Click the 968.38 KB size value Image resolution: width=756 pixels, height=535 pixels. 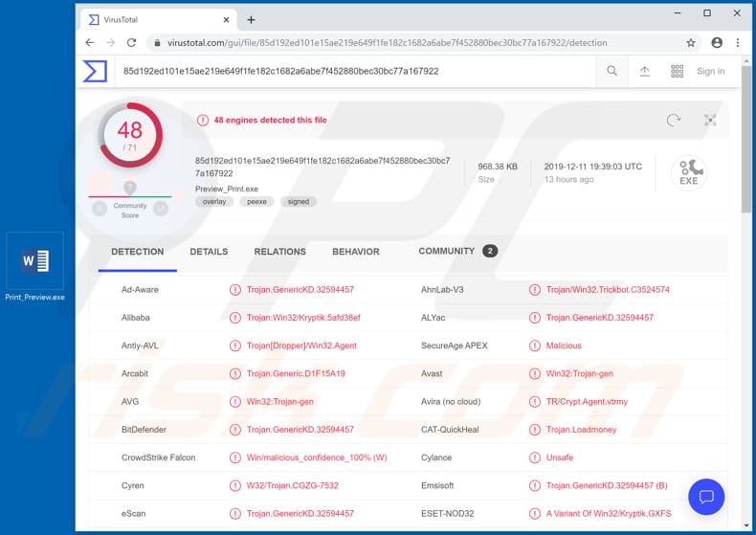tap(498, 167)
